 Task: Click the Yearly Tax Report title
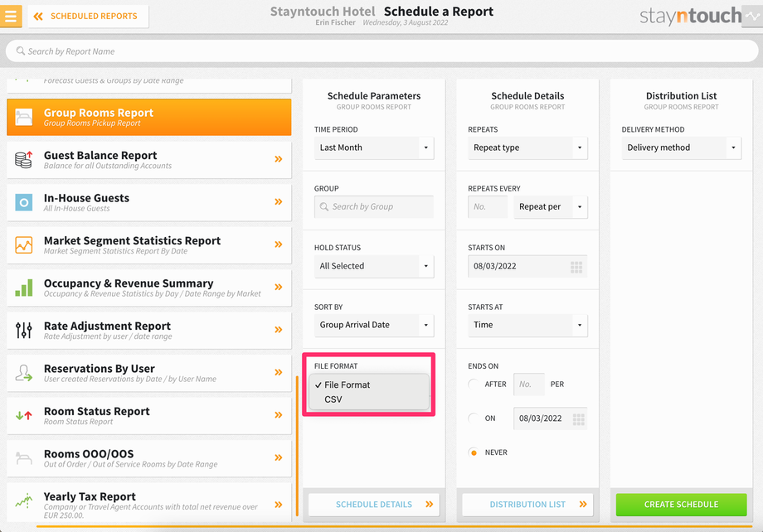[x=90, y=496]
